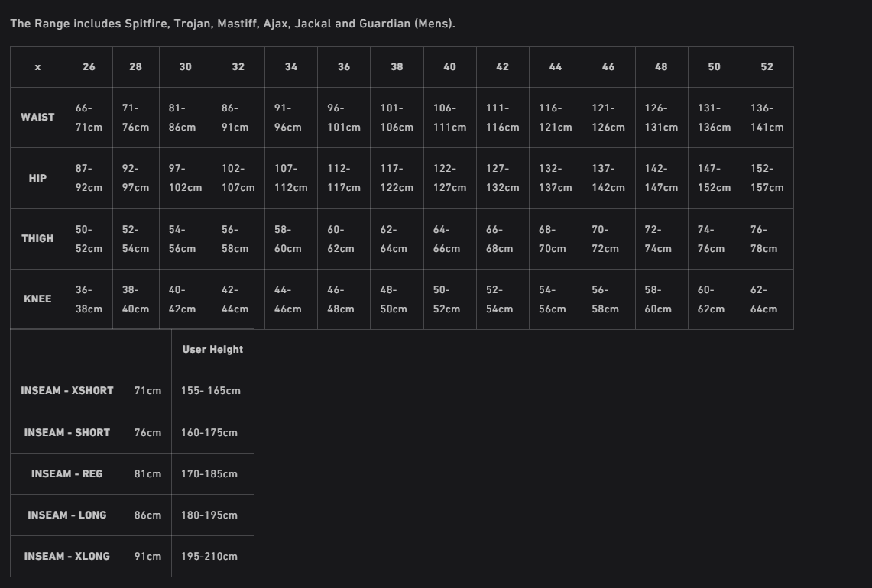The image size is (872, 588).
Task: Click the INSEAM - SHORT row label
Action: pos(67,432)
